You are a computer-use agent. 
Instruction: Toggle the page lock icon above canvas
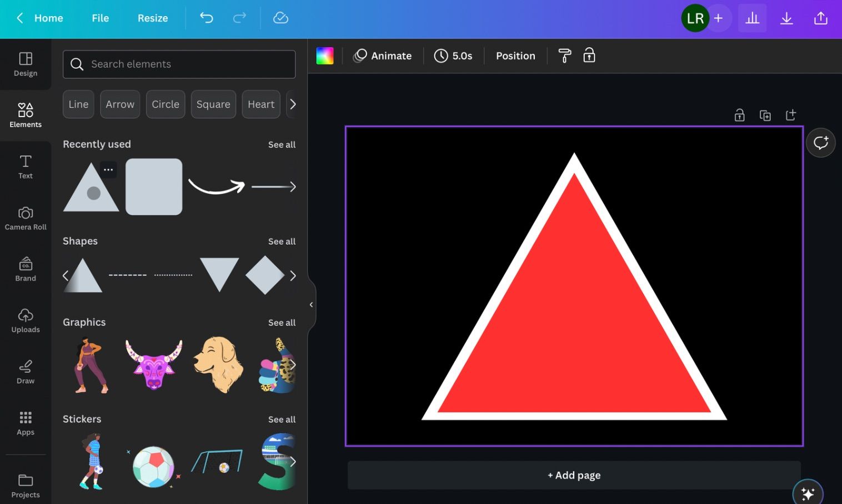pos(739,115)
